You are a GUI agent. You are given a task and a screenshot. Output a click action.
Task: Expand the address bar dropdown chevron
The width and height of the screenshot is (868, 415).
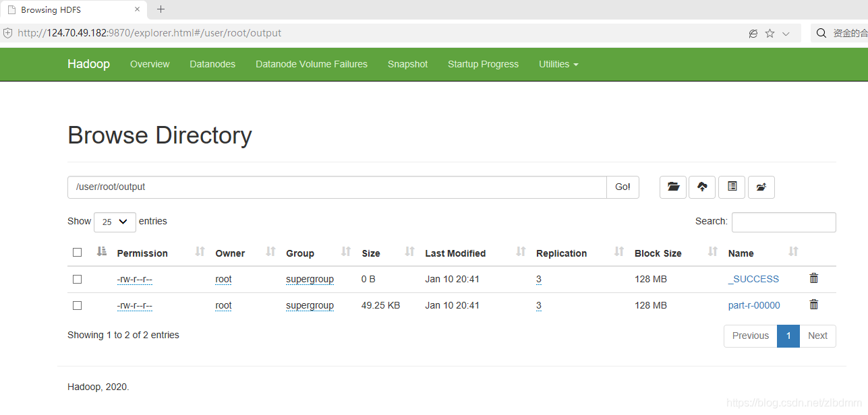[x=786, y=34]
